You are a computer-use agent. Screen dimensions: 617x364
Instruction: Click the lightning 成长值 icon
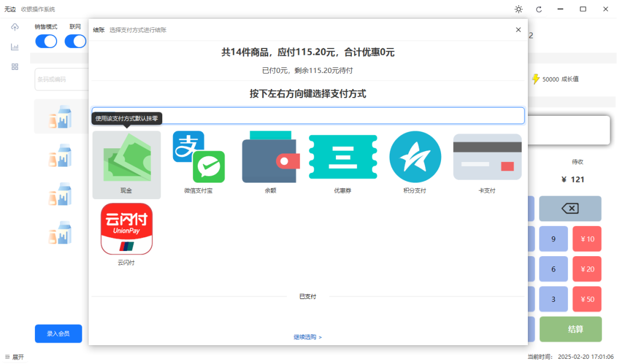[x=535, y=79]
